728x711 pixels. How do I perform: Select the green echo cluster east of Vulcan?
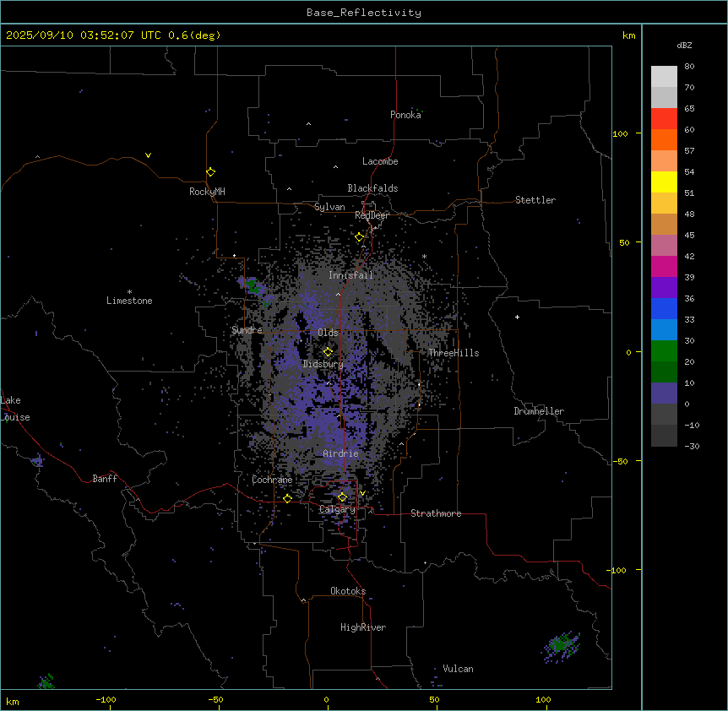pyautogui.click(x=561, y=646)
